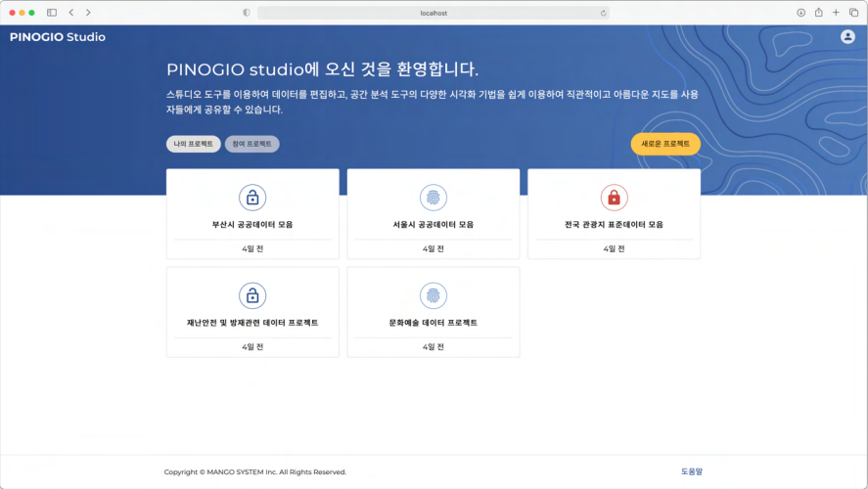Click the red lock icon on 전국 관광지 card

[614, 198]
